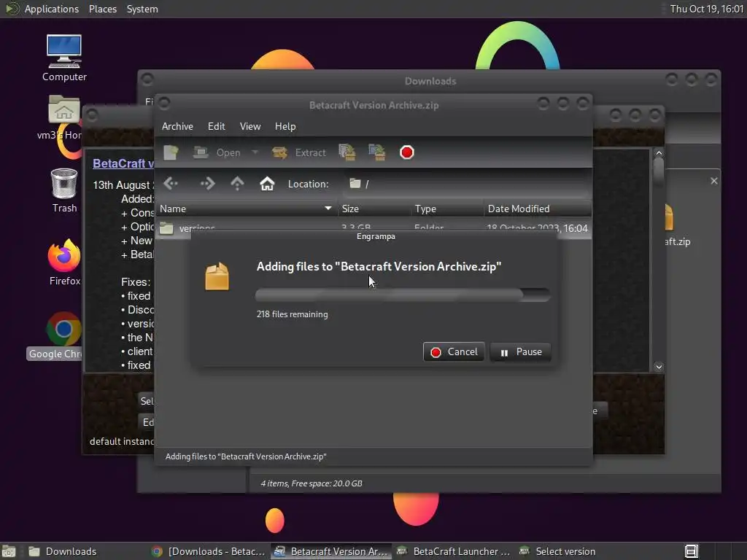Switch to Chrome Downloads - Betac taskbar entry
The image size is (747, 560).
click(x=209, y=551)
